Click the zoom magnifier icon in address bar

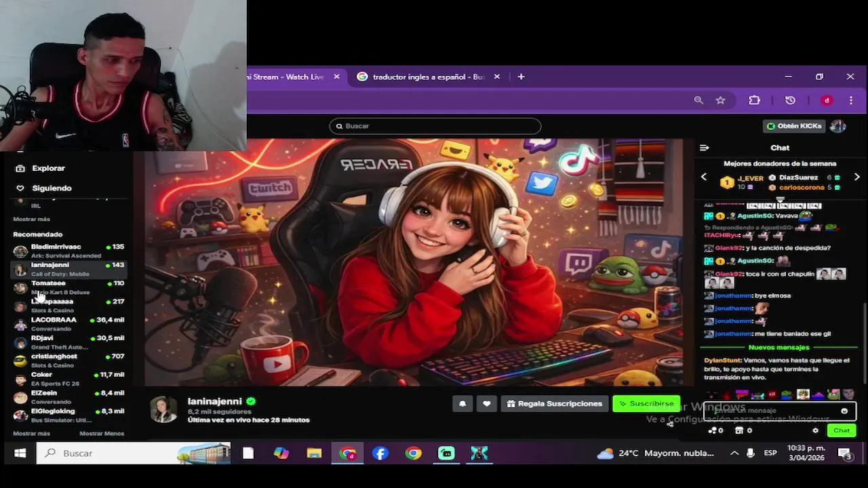698,100
